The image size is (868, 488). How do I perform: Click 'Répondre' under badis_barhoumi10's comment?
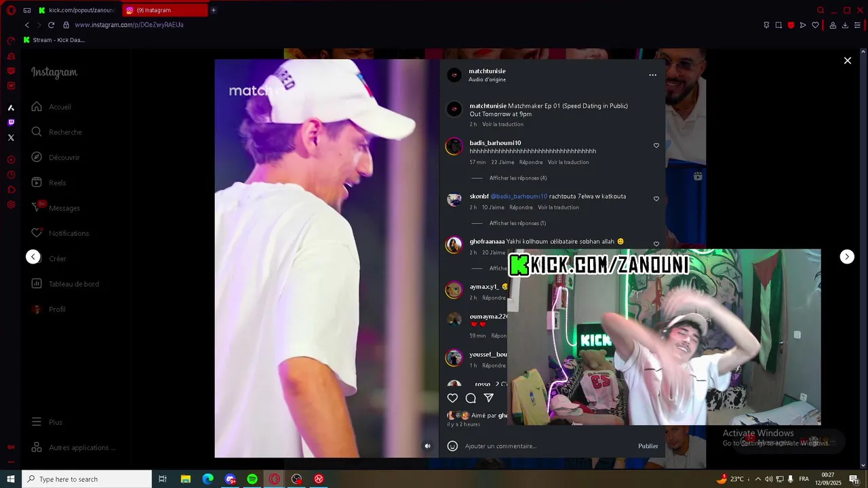click(x=531, y=162)
